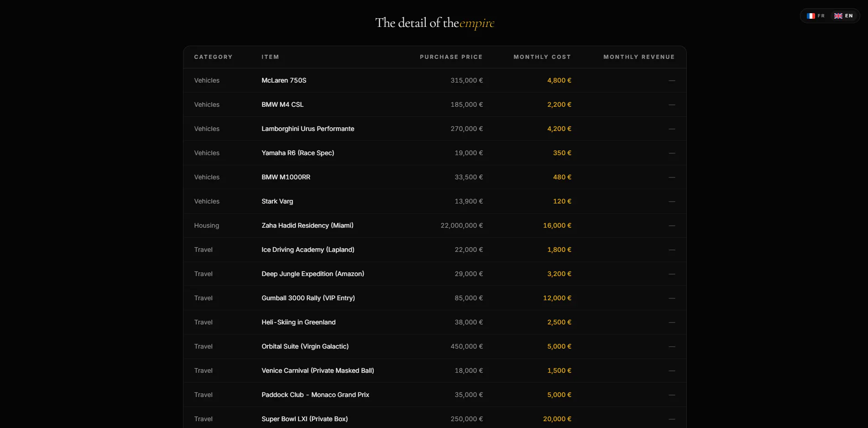Click the 2,500 € monthly cost

[559, 322]
